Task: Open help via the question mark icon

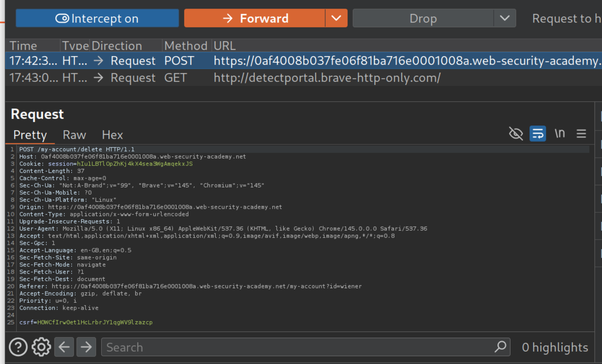Action: pyautogui.click(x=18, y=347)
